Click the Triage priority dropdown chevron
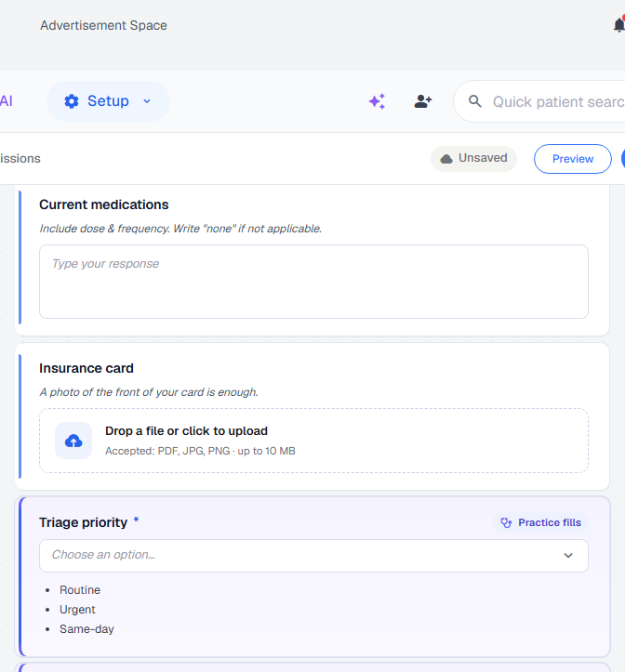The width and height of the screenshot is (625, 672). point(568,556)
